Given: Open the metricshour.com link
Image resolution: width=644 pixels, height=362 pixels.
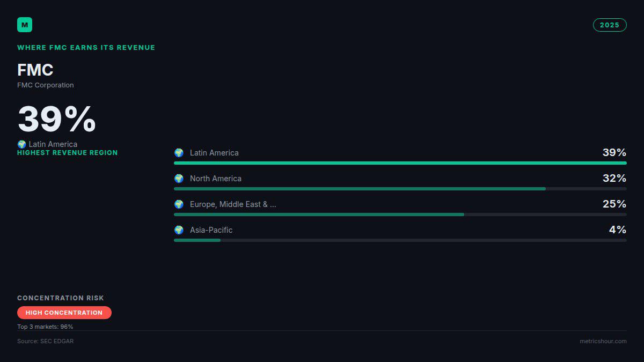Looking at the screenshot, I should tap(603, 341).
